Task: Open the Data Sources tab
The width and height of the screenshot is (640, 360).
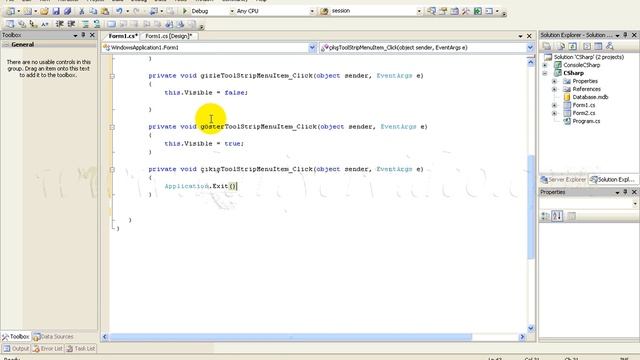Action: pyautogui.click(x=53, y=337)
